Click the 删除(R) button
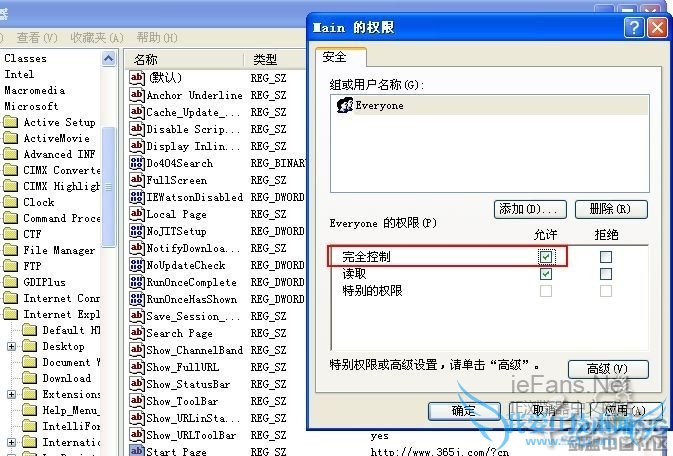Image resolution: width=673 pixels, height=456 pixels. (x=611, y=209)
